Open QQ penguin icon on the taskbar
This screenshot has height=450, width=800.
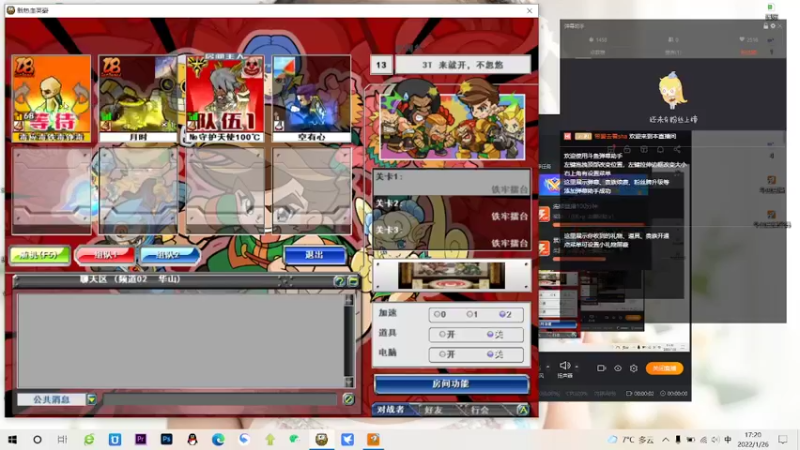click(192, 439)
